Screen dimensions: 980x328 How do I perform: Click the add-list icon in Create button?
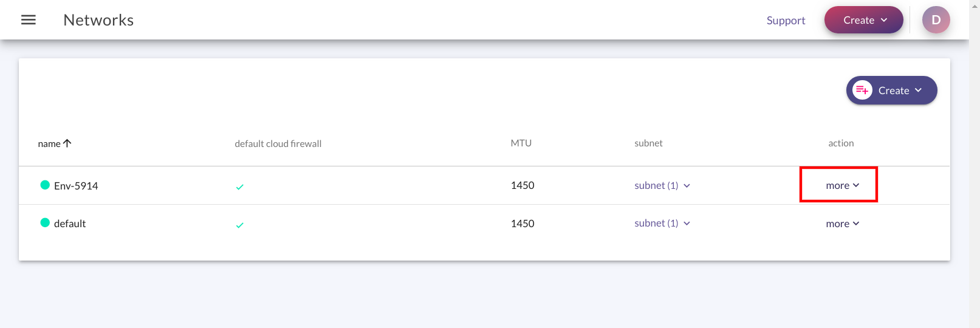[862, 91]
